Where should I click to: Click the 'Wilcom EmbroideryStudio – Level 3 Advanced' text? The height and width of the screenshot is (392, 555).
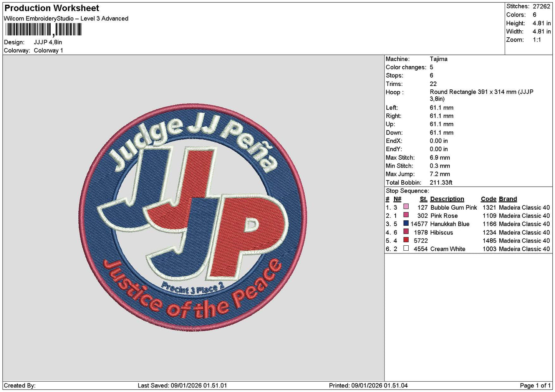click(x=66, y=18)
